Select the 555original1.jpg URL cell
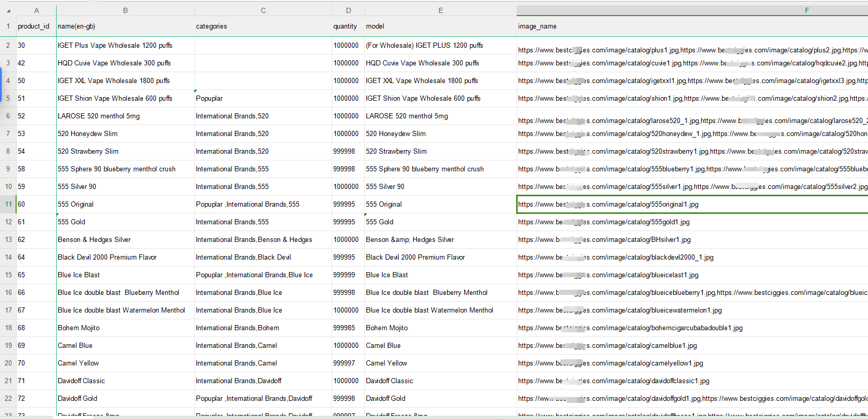This screenshot has width=868, height=419. pyautogui.click(x=692, y=204)
